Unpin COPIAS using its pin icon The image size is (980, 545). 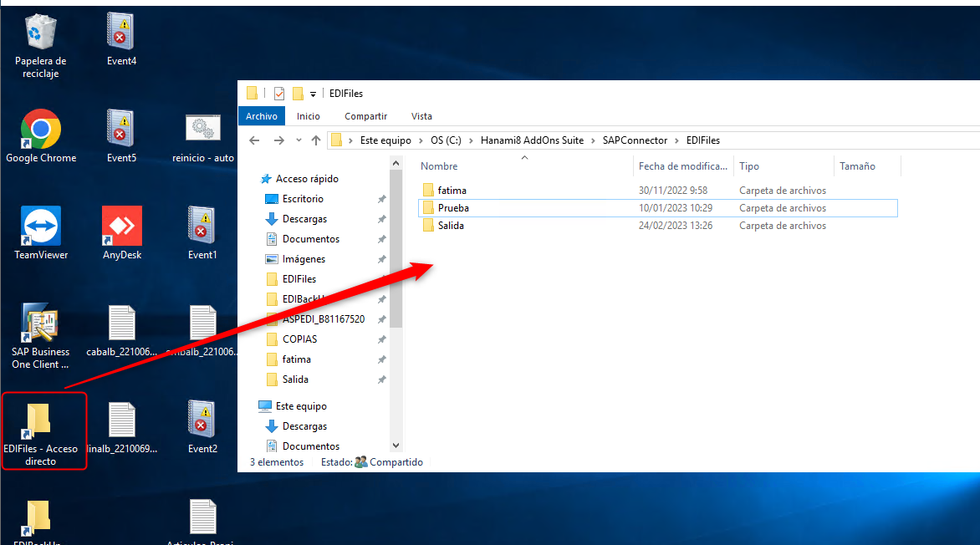tap(381, 339)
